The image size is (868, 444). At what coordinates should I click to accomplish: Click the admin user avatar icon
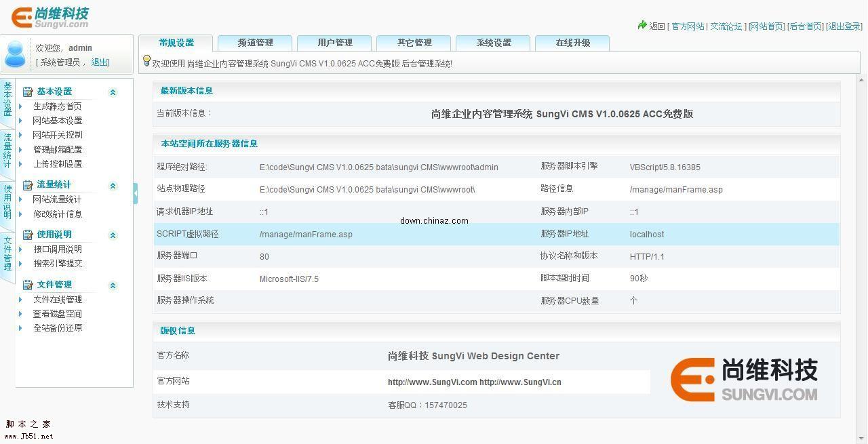[x=15, y=54]
